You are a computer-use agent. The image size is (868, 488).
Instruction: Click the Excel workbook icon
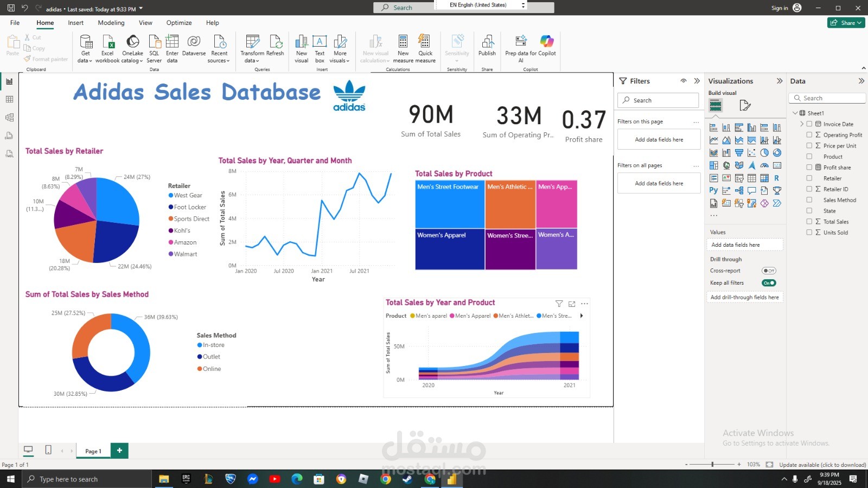107,49
